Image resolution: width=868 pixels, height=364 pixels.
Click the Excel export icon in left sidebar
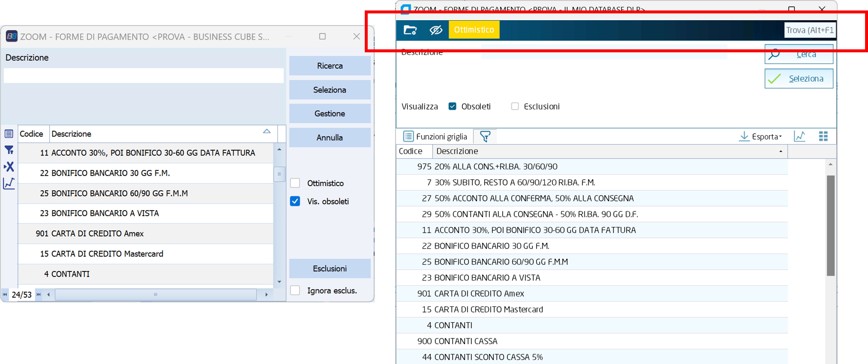coord(9,167)
